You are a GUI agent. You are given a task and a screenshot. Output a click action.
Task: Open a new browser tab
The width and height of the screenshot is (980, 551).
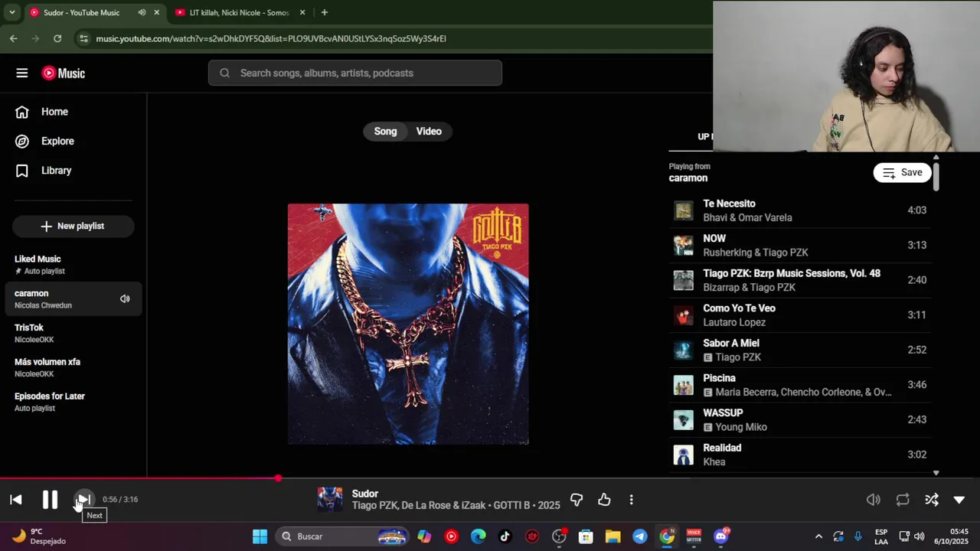click(x=325, y=12)
